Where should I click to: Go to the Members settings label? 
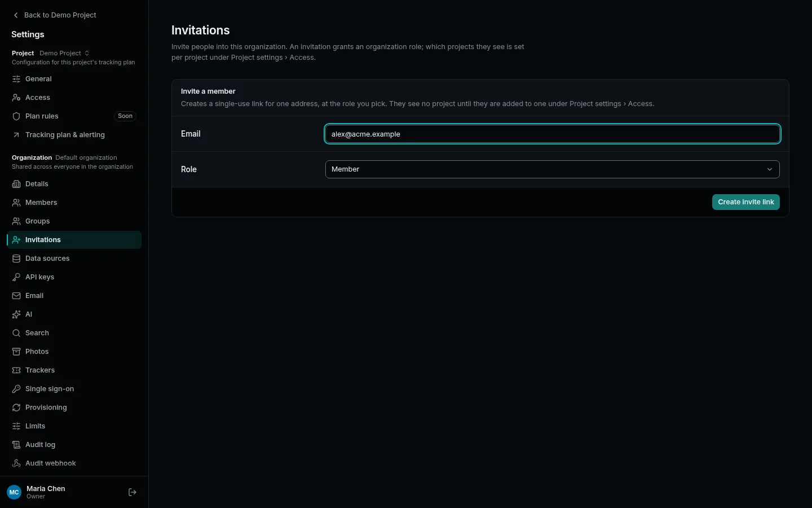[41, 203]
